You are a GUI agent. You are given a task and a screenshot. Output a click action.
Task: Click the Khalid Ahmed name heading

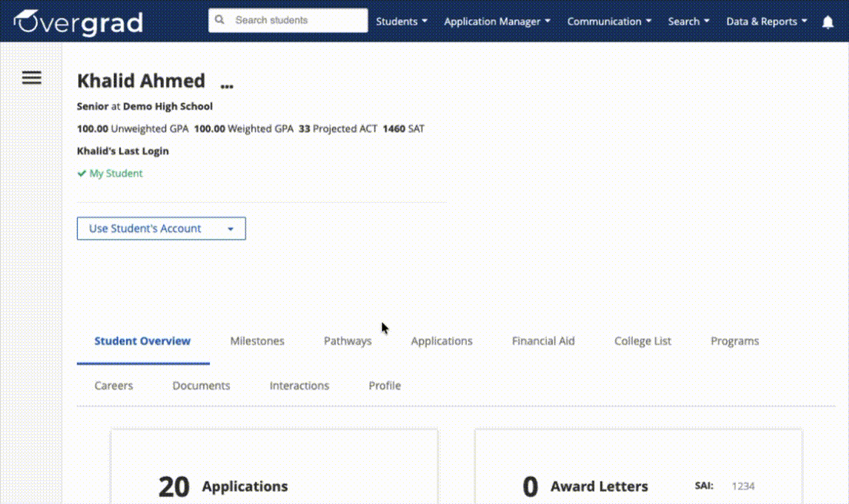pyautogui.click(x=141, y=81)
